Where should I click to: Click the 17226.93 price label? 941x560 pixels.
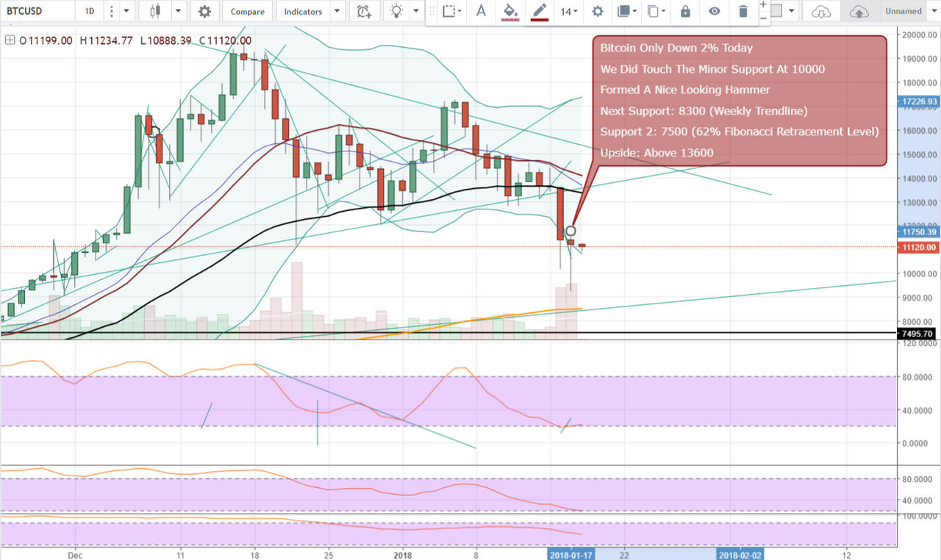(919, 101)
